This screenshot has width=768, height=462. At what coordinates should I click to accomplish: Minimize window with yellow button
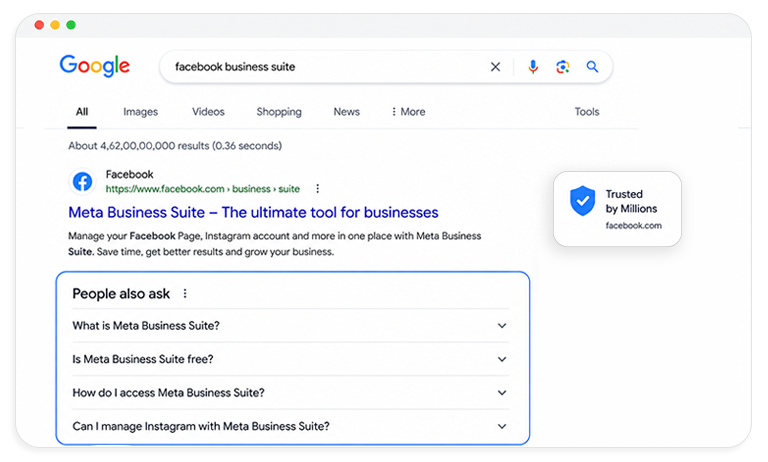click(x=55, y=25)
